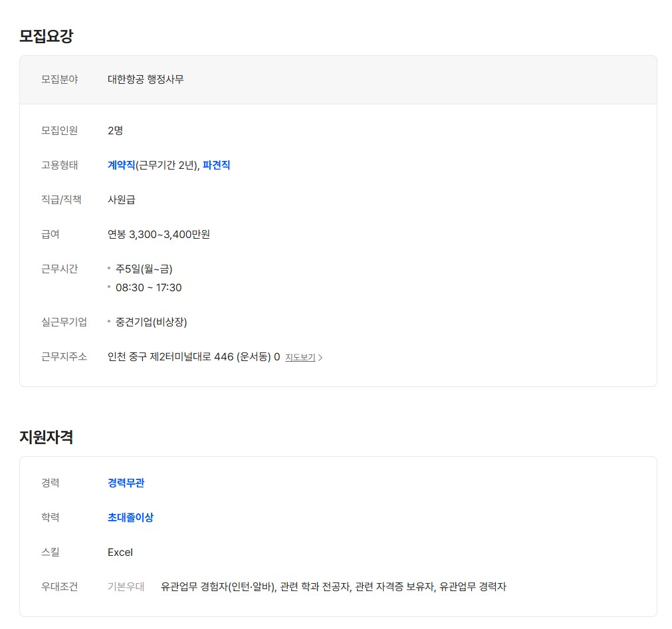The height and width of the screenshot is (629, 672).
Task: Click the 급여 label
Action: tap(50, 235)
